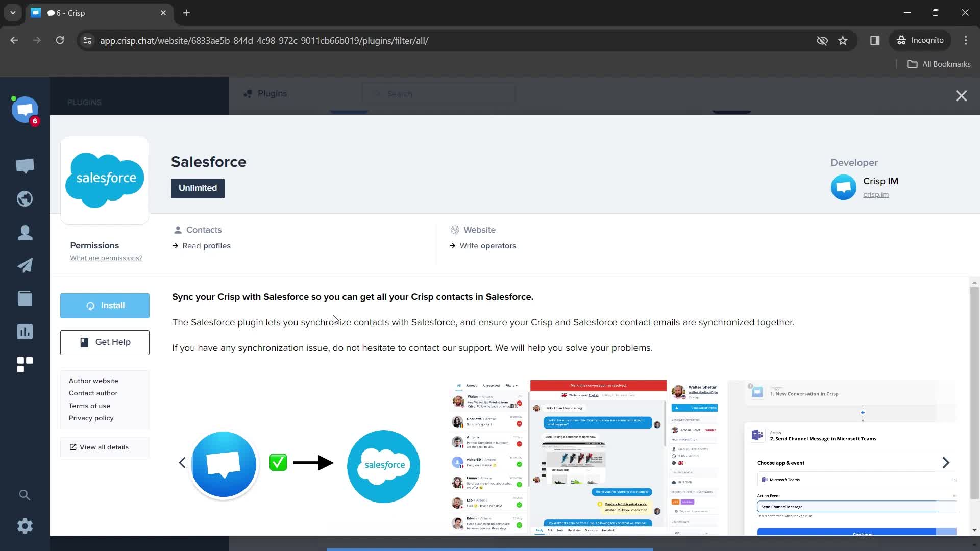Click the globe/website sidebar icon
This screenshot has height=551, width=980.
[25, 199]
